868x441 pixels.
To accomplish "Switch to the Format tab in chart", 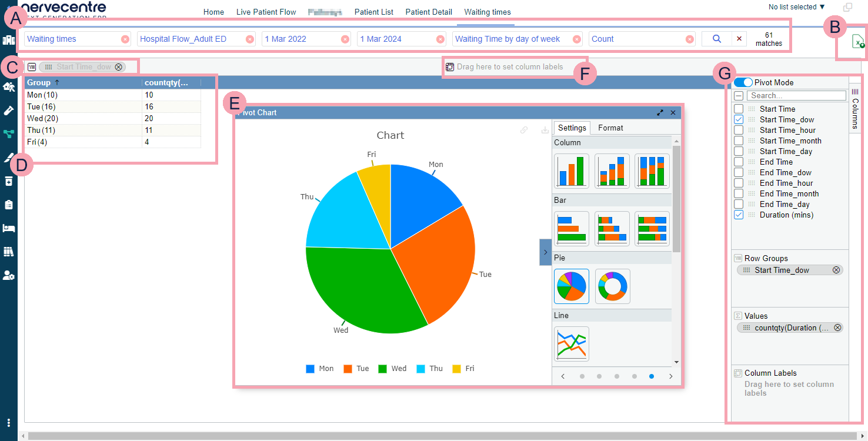I will pos(610,128).
